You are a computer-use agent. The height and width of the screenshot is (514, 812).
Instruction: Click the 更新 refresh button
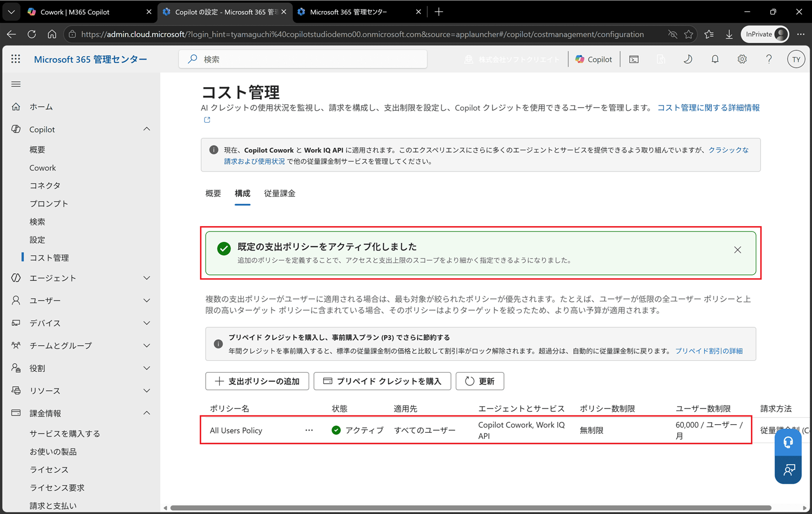tap(480, 381)
